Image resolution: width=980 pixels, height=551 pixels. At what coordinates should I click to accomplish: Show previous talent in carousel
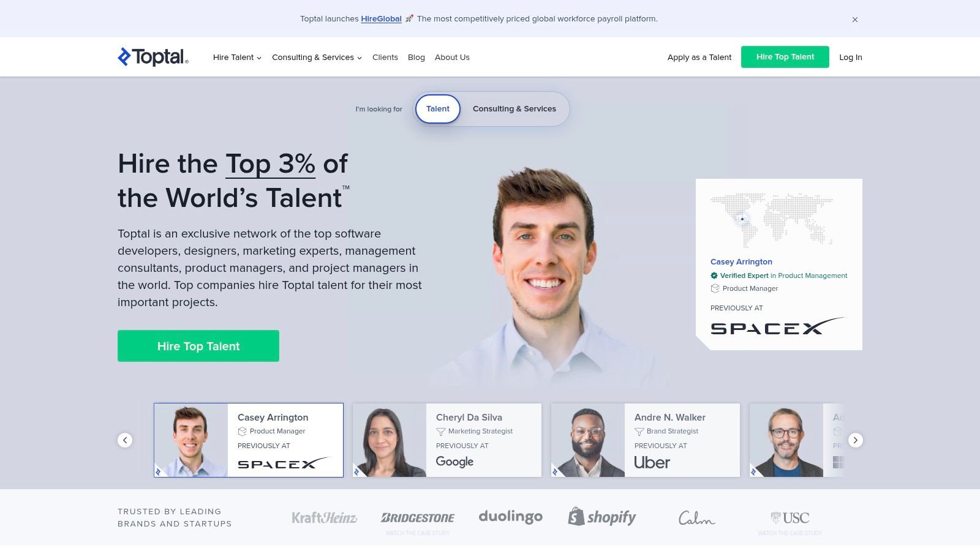[125, 440]
